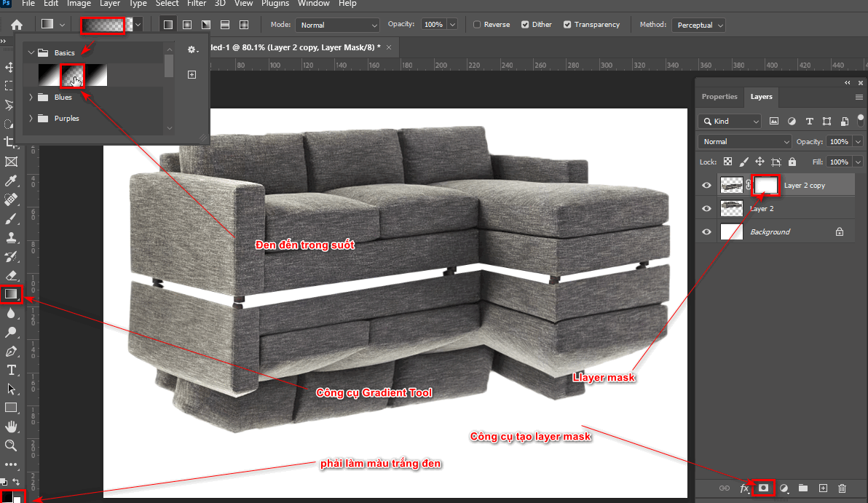Click the foreground/background color swatches
Viewport: 868px width, 503px height.
point(11,495)
